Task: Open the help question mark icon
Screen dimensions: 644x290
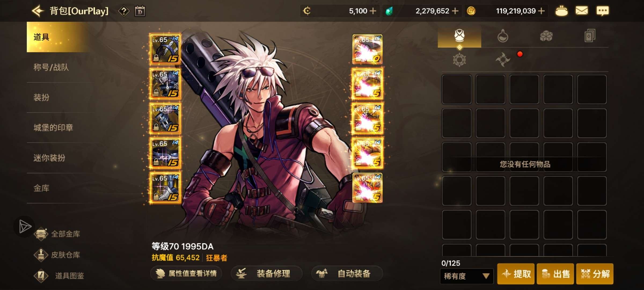Action: 124,11
